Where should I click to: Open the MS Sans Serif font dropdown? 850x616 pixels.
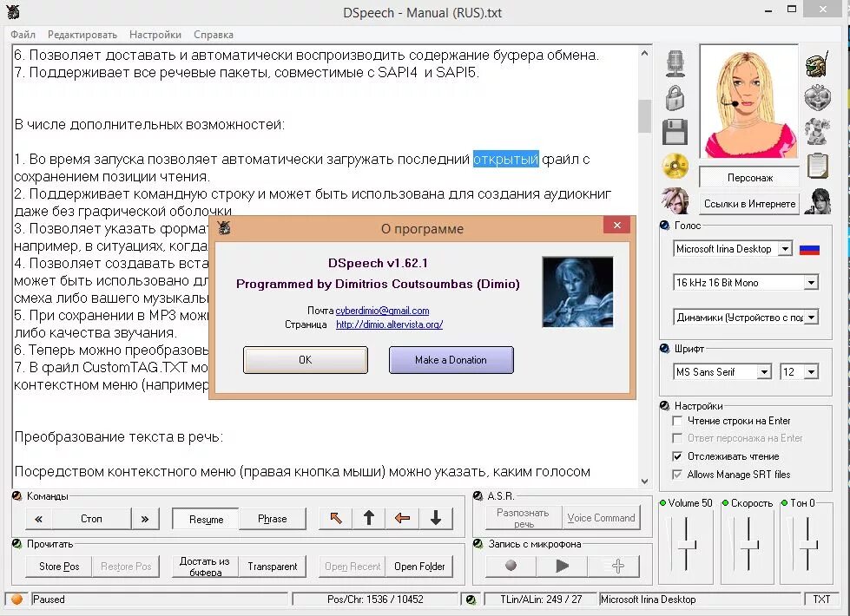764,371
